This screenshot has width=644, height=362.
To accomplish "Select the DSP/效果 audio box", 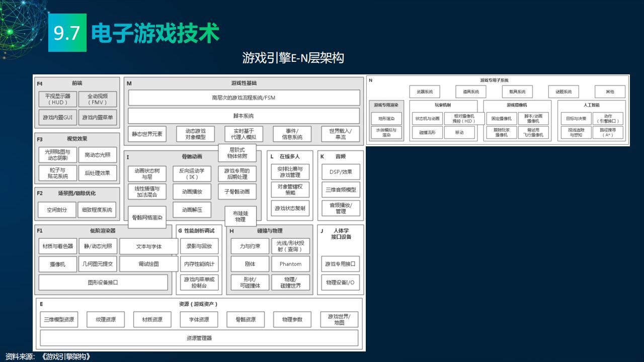I will 341,172.
